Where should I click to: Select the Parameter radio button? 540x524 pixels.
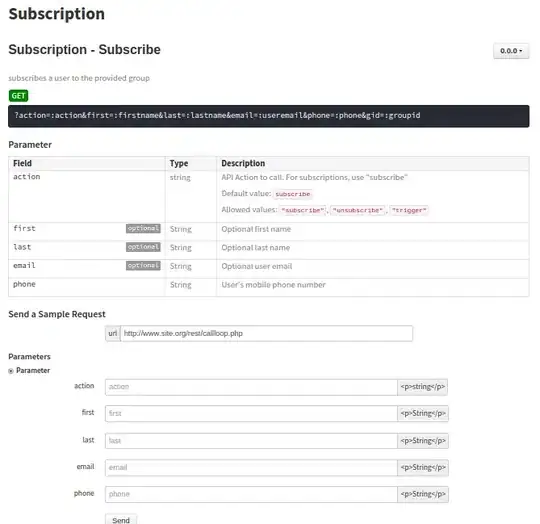pos(11,371)
